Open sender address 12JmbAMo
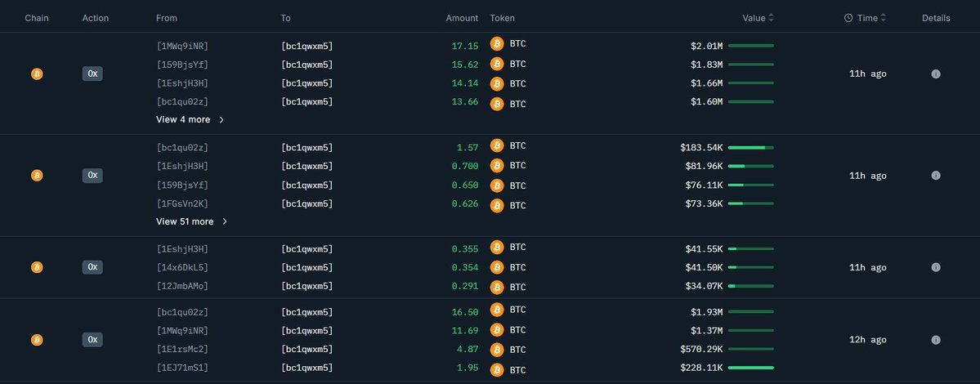 [182, 287]
